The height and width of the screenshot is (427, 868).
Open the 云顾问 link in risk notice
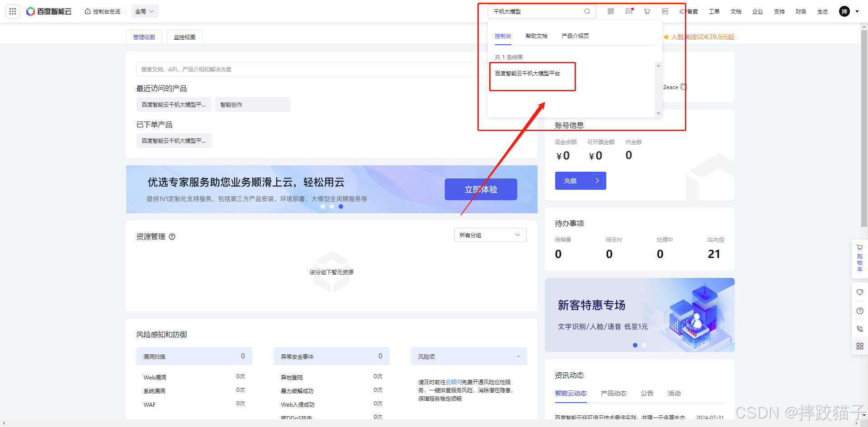453,382
